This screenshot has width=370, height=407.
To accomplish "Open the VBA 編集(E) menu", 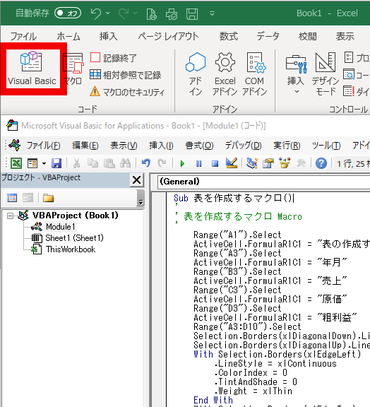I will (x=85, y=145).
